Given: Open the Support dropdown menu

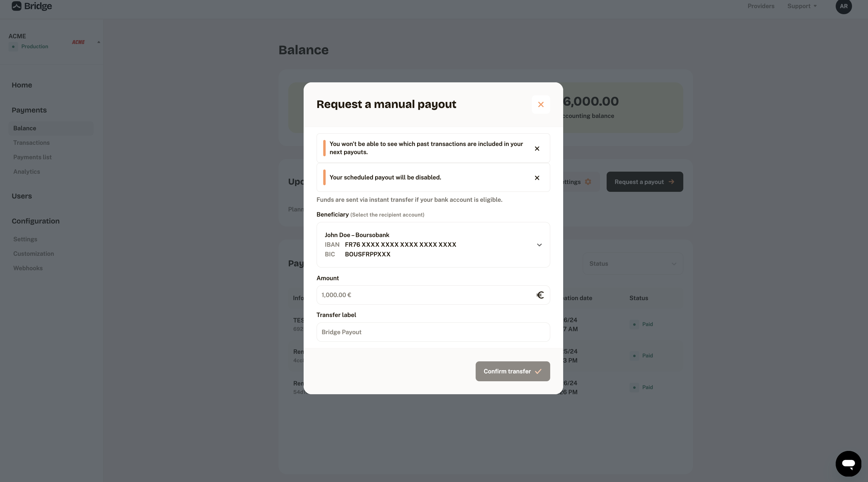Looking at the screenshot, I should (x=802, y=6).
